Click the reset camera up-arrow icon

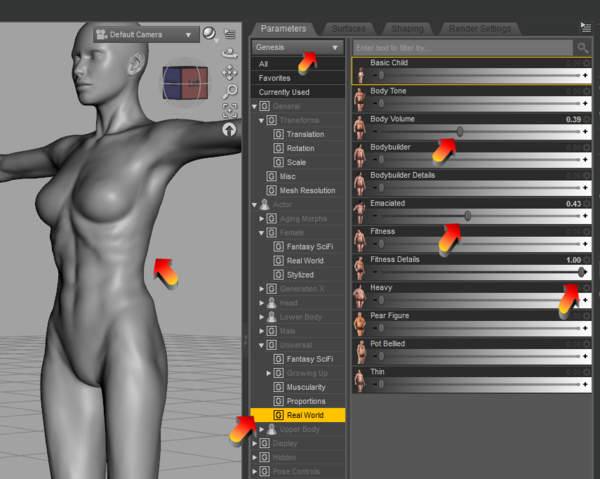[x=229, y=130]
